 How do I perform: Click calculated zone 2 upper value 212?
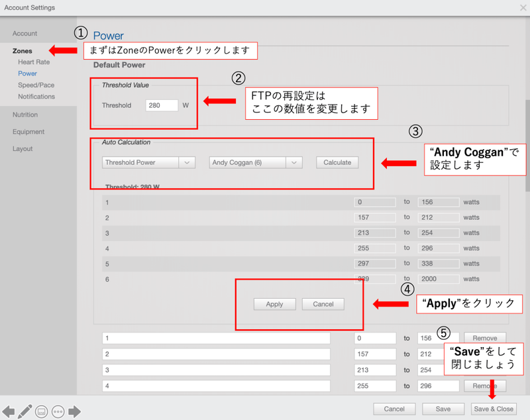point(439,217)
